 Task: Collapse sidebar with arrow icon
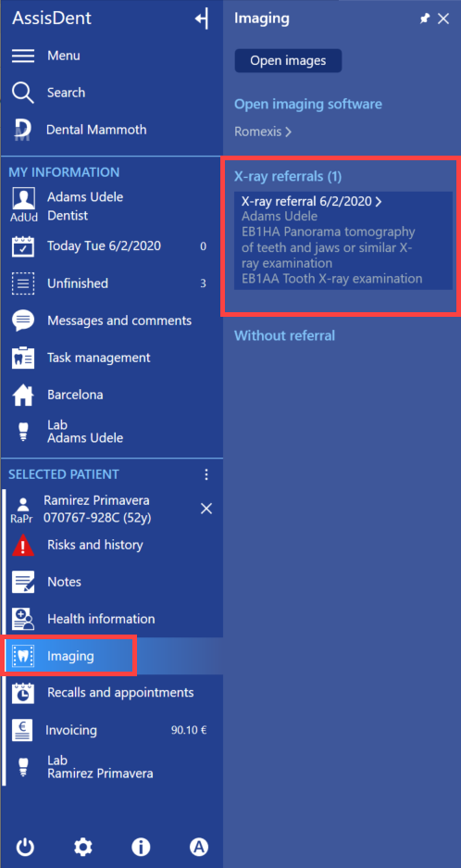click(x=202, y=19)
